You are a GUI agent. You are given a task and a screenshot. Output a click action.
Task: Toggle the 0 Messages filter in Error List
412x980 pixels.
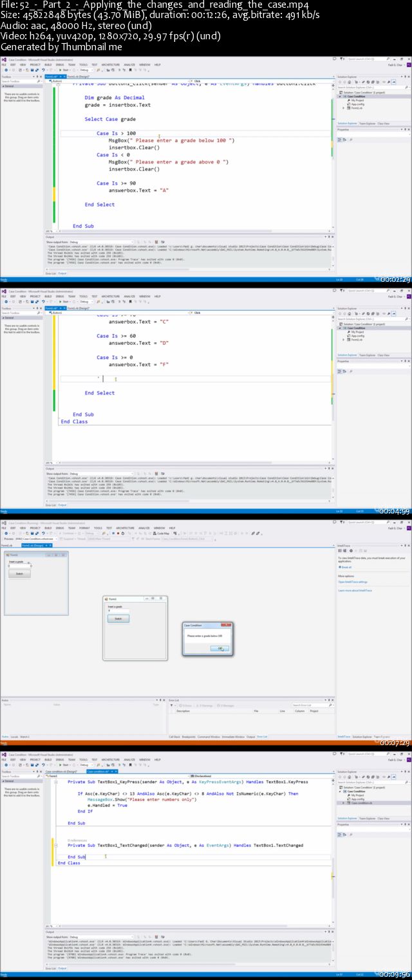click(x=227, y=705)
